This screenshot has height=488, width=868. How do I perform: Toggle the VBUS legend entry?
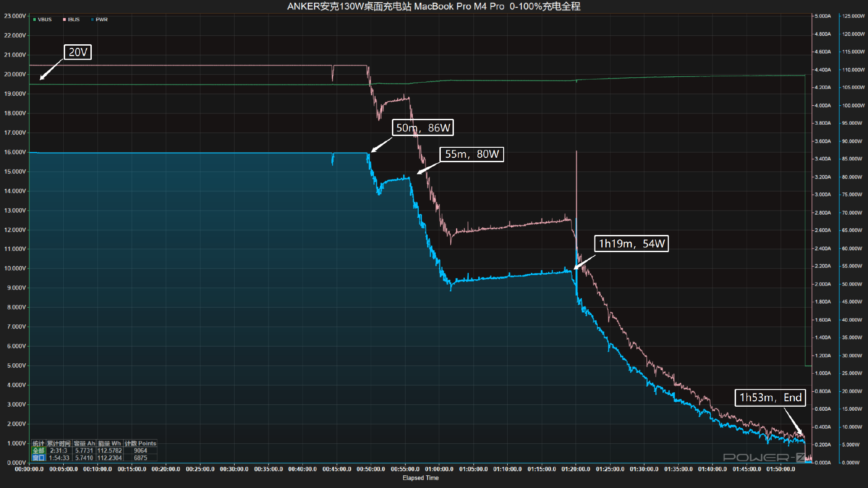click(x=42, y=19)
